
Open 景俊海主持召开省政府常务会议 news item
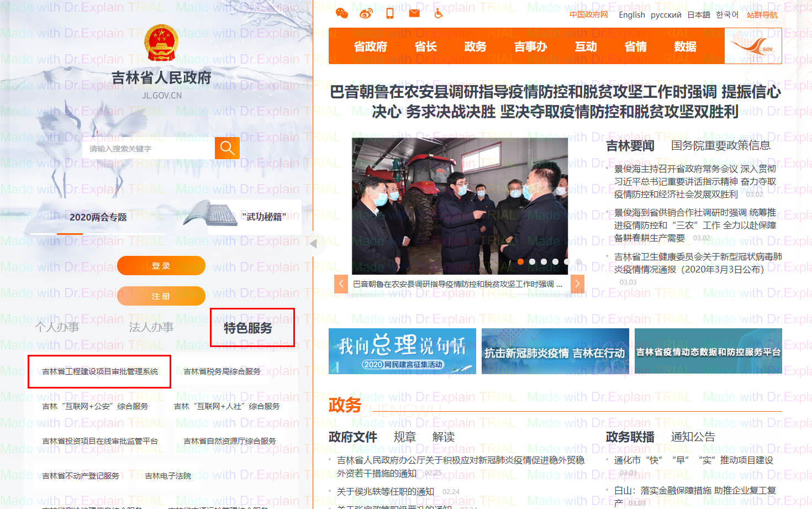695,181
